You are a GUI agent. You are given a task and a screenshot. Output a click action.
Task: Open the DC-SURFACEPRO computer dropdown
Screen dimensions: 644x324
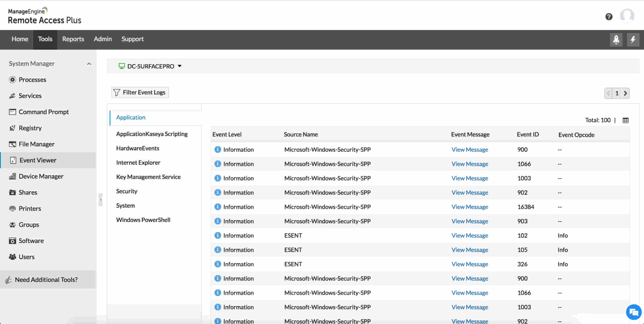pyautogui.click(x=150, y=66)
